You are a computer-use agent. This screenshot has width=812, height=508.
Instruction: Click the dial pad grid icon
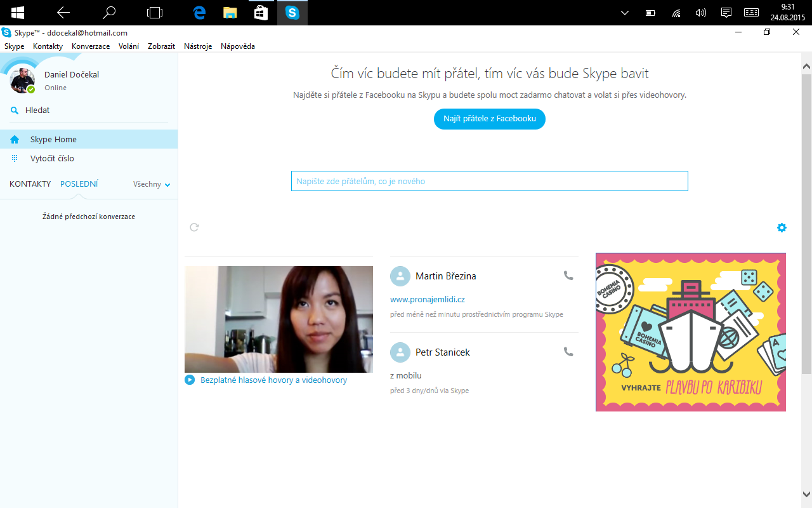coord(15,158)
